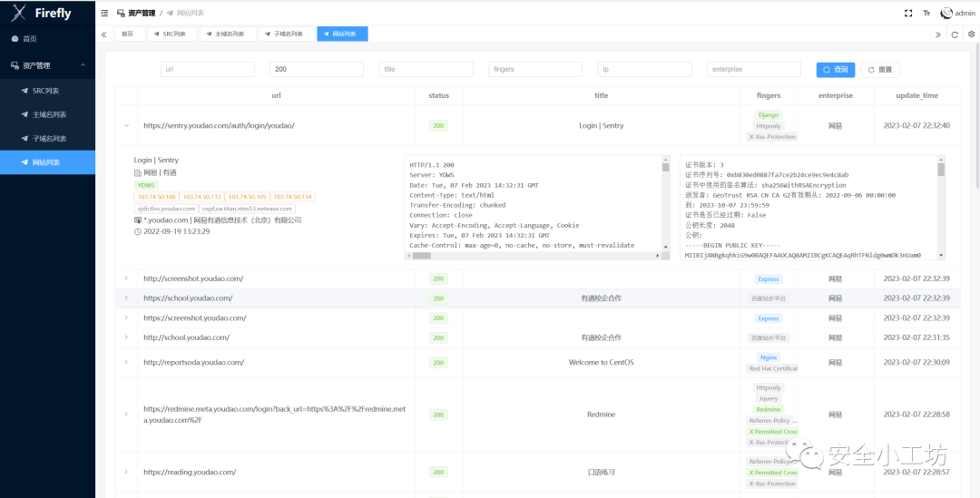The image size is (980, 498).
Task: Click the Redmine fingerprint tag
Action: [769, 409]
